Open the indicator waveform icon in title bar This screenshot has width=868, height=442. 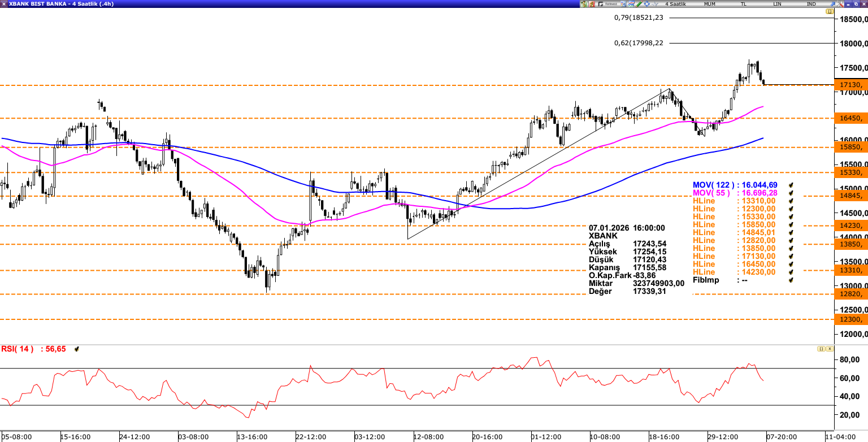(654, 4)
